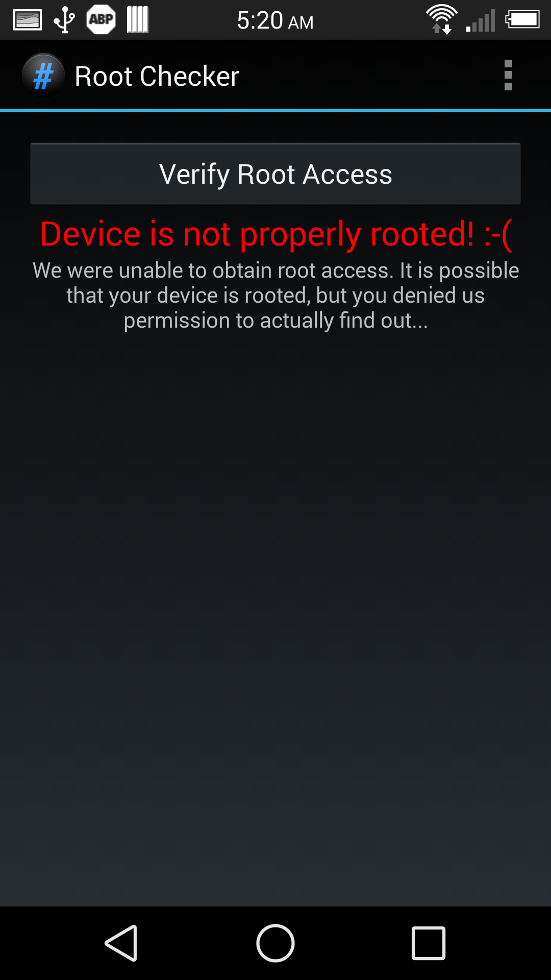Image resolution: width=551 pixels, height=980 pixels.
Task: Tap the vertical striped bars notification icon
Action: click(x=137, y=20)
